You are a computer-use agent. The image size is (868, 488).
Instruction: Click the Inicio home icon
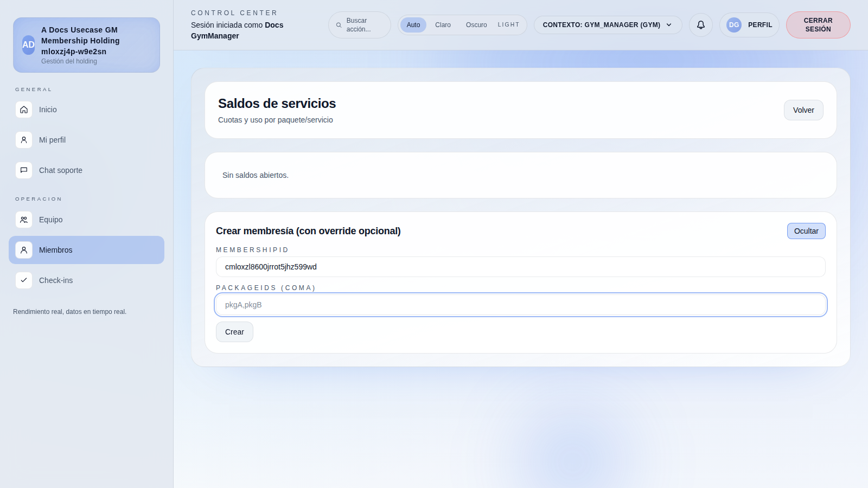(x=24, y=110)
